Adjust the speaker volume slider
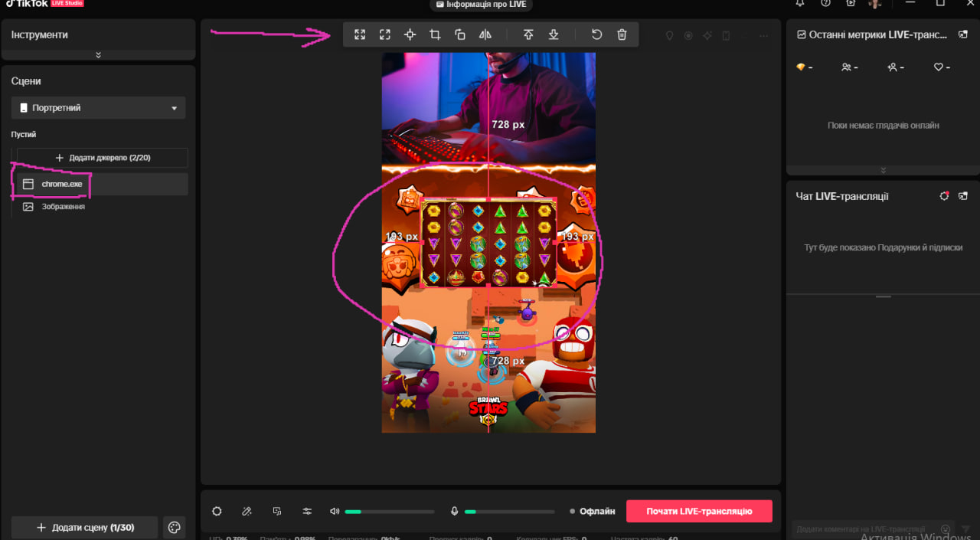This screenshot has width=980, height=540. pos(389,512)
